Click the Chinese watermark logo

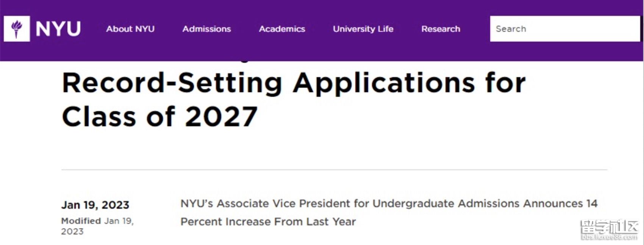point(609,227)
